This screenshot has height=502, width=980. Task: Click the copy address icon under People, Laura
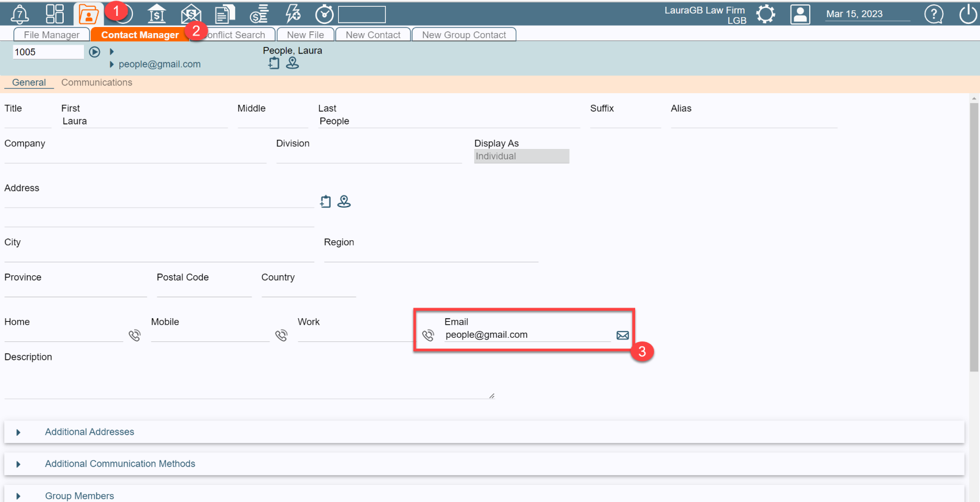pos(274,63)
